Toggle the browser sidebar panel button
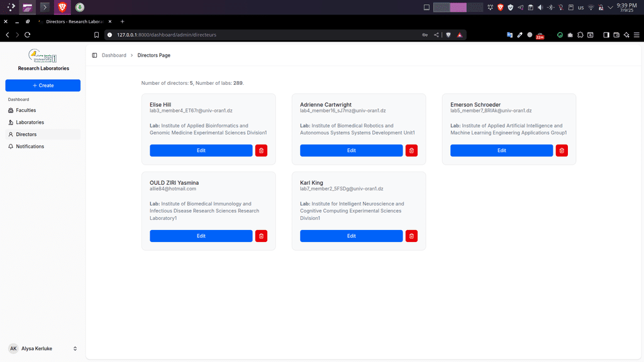Image resolution: width=644 pixels, height=362 pixels. (x=606, y=35)
